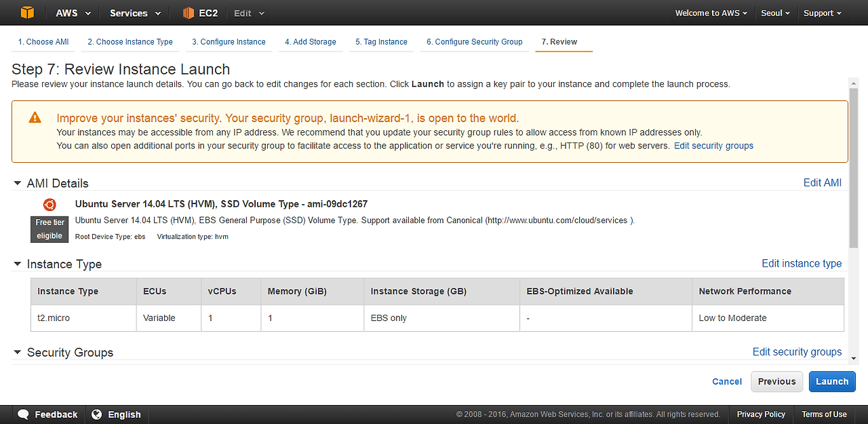
Task: Go to step 1 Choose AMI
Action: click(x=43, y=42)
